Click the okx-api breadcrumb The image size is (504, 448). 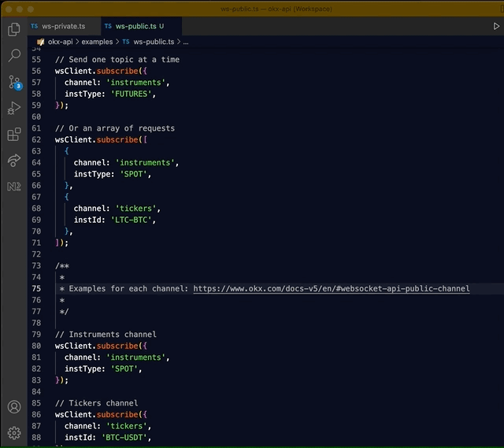[x=60, y=42]
